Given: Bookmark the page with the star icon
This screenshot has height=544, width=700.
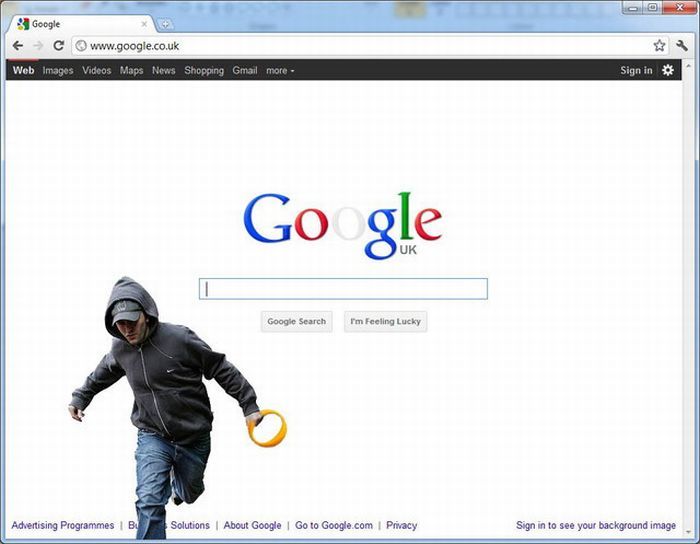Looking at the screenshot, I should tap(659, 46).
